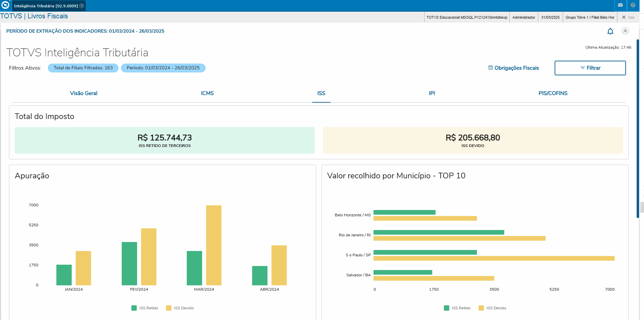644x320 pixels.
Task: Click Belo Horizonte / MG ISS Devido bar
Action: (425, 218)
